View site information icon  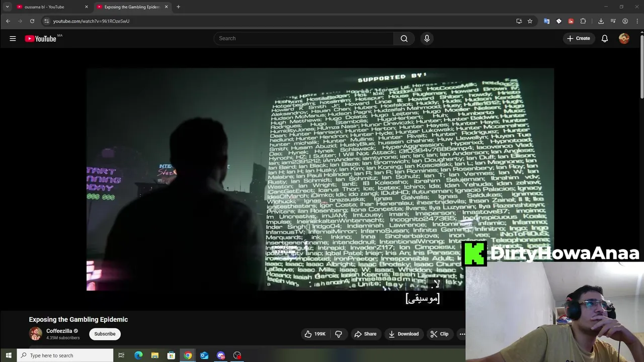tap(46, 21)
